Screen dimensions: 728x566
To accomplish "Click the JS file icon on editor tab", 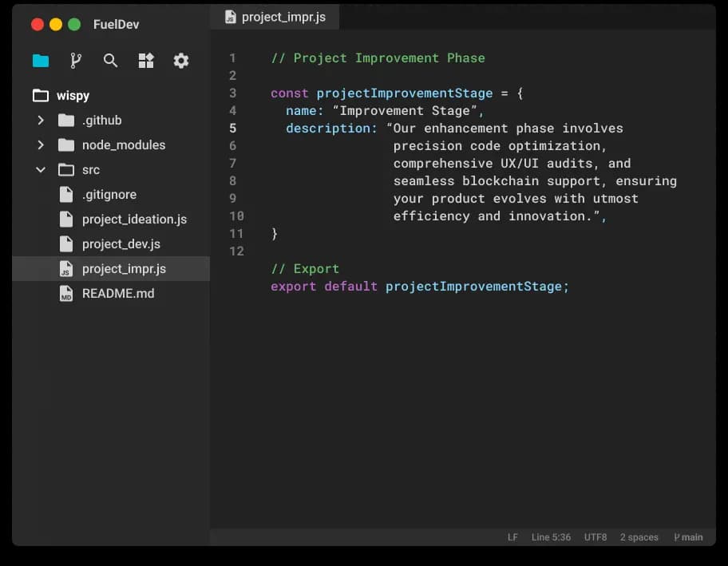I will (230, 17).
